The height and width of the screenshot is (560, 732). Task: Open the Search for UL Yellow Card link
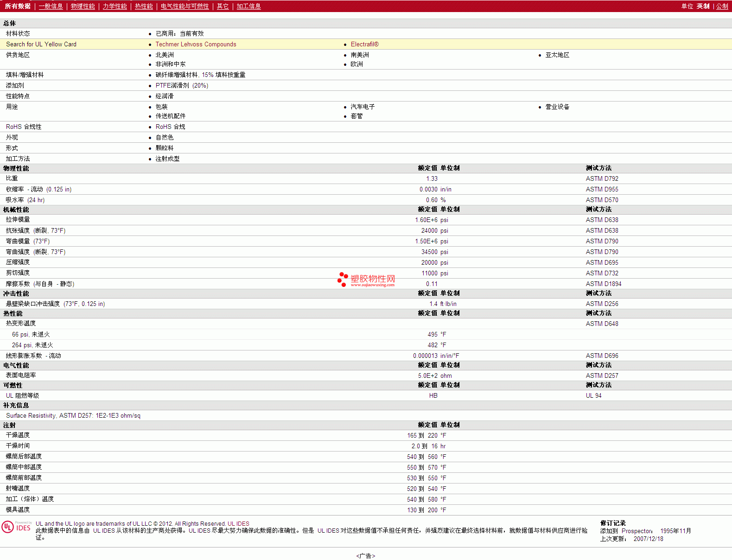coord(41,45)
